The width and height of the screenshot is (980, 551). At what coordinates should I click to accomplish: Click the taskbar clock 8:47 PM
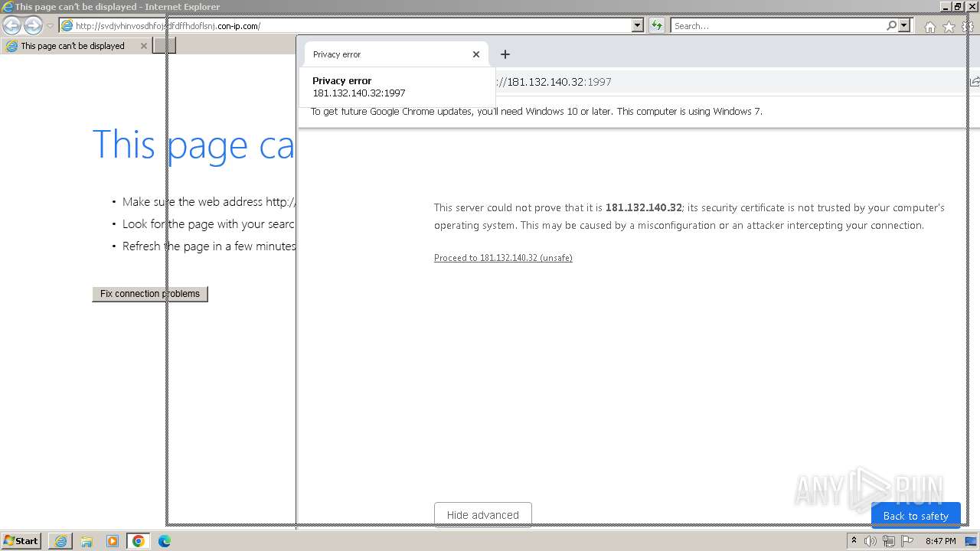[x=940, y=541]
